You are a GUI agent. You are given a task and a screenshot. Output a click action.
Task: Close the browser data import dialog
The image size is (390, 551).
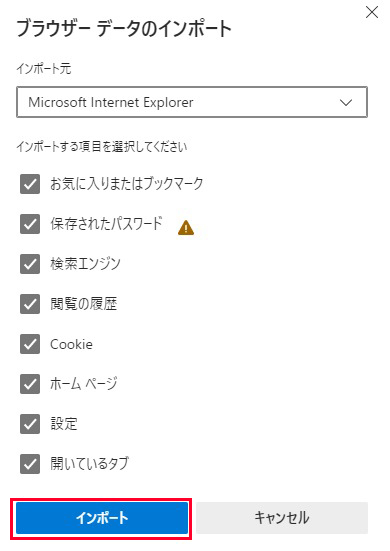372,13
